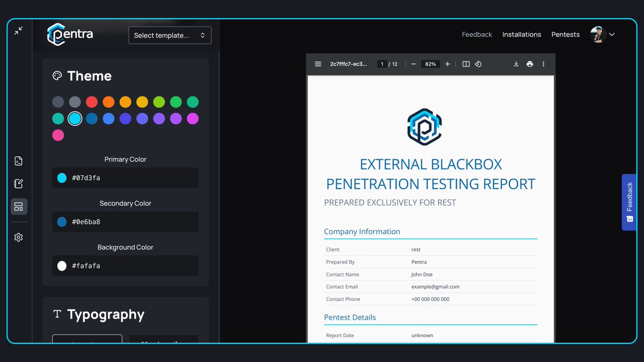Edit the #0e6ba8 secondary hex field
The image size is (644, 362).
click(126, 222)
